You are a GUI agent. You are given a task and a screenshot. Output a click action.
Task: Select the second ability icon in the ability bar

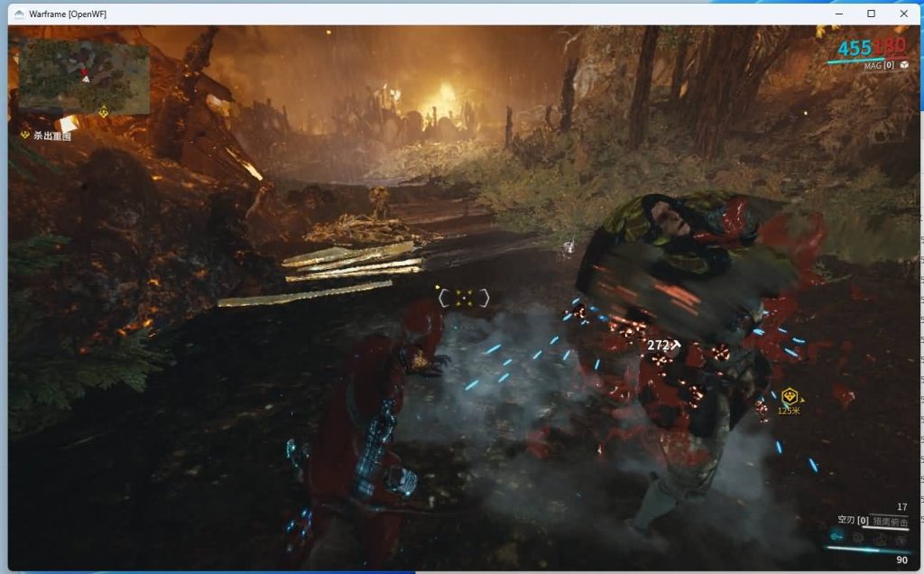857,537
